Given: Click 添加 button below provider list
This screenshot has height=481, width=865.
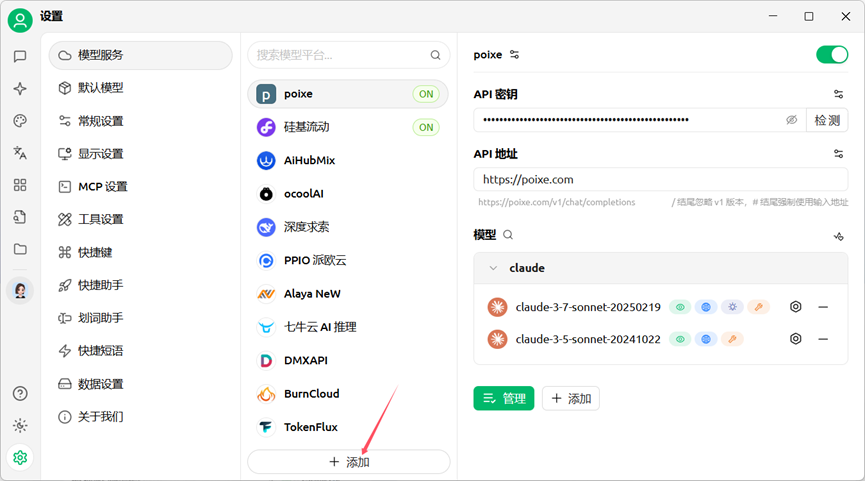Looking at the screenshot, I should pos(349,462).
